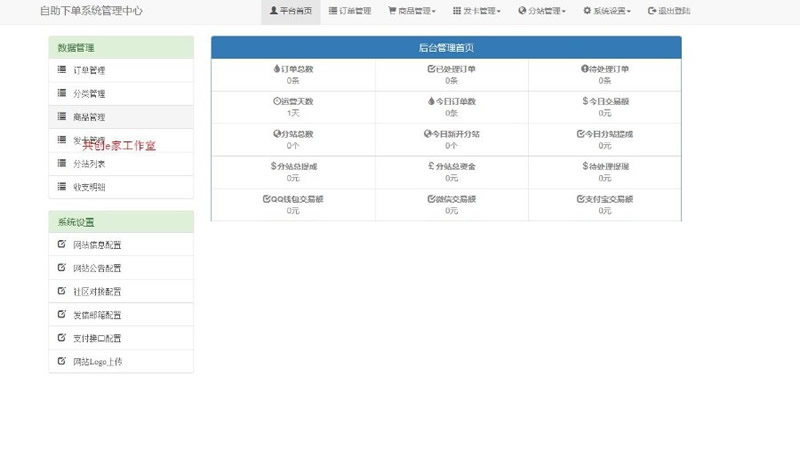Click the list icon beside 收支明细
The height and width of the screenshot is (473, 800).
click(62, 186)
